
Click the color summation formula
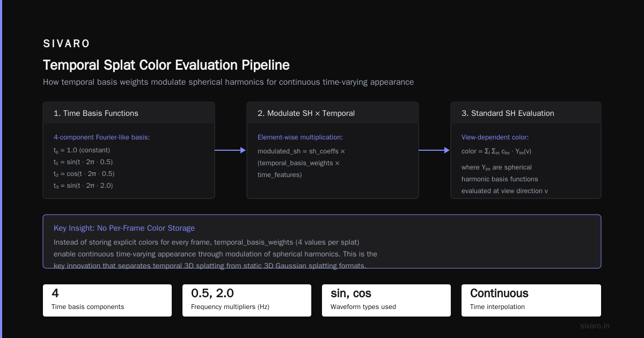click(496, 151)
